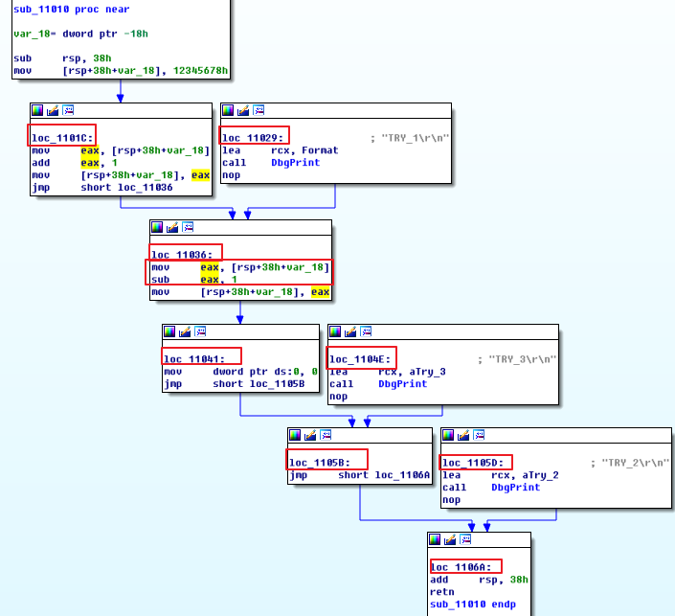
Task: Click the nop instruction in the loc_11029 block
Action: [231, 175]
